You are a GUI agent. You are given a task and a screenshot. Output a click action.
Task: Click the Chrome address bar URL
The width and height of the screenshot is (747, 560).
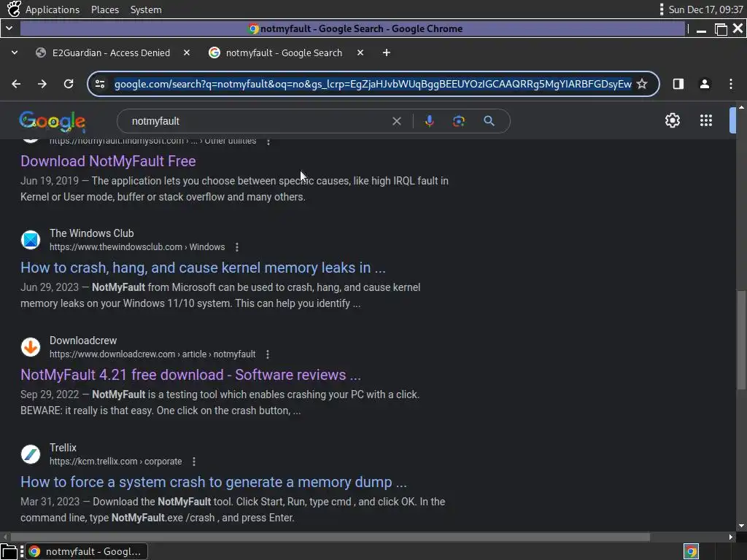click(x=373, y=84)
